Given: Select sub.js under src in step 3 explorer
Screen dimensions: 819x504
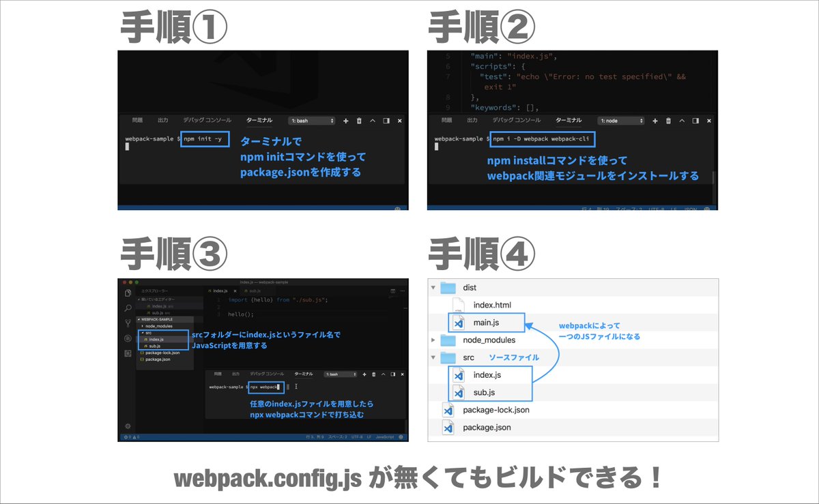Looking at the screenshot, I should pyautogui.click(x=155, y=346).
